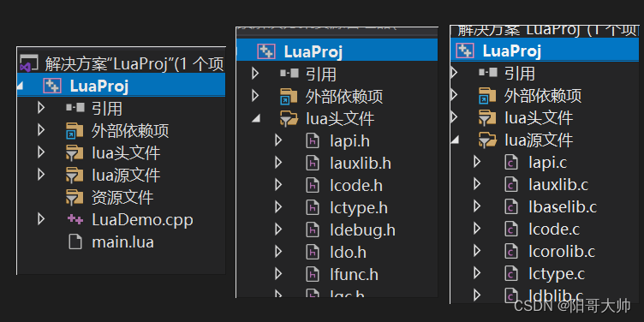644x322 pixels.
Task: Click the ldebug.h header file icon
Action: click(313, 230)
